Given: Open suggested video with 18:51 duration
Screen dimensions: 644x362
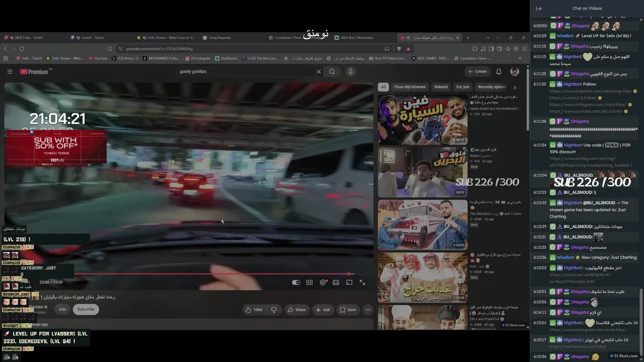Looking at the screenshot, I should [x=423, y=120].
